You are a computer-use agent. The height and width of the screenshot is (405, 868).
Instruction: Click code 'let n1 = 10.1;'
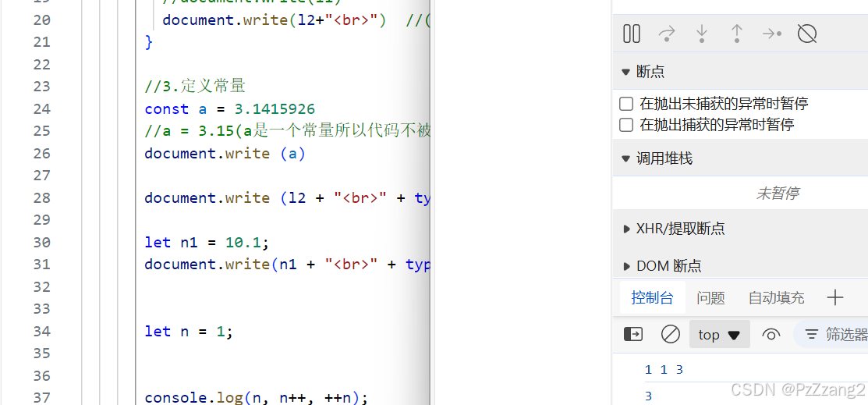tap(207, 242)
